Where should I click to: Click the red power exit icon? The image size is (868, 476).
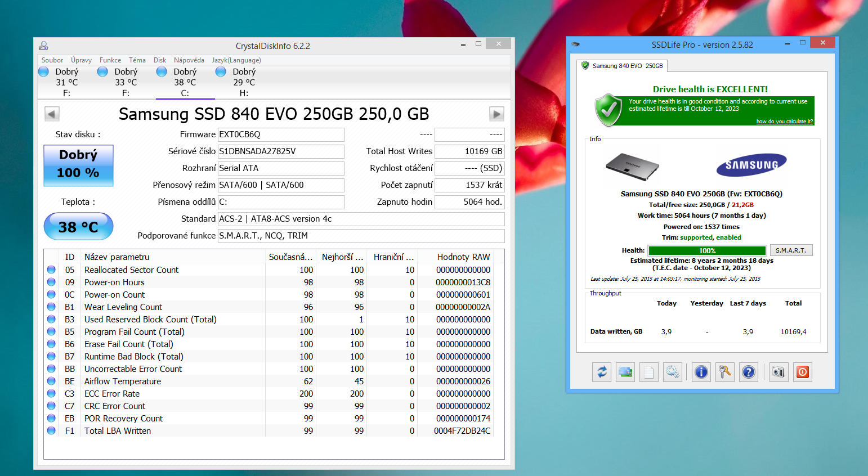[803, 372]
